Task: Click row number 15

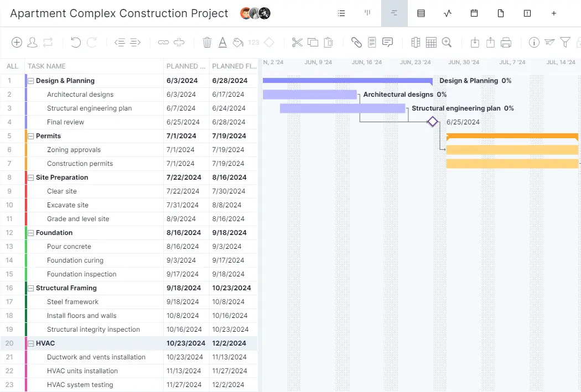Action: pyautogui.click(x=9, y=274)
